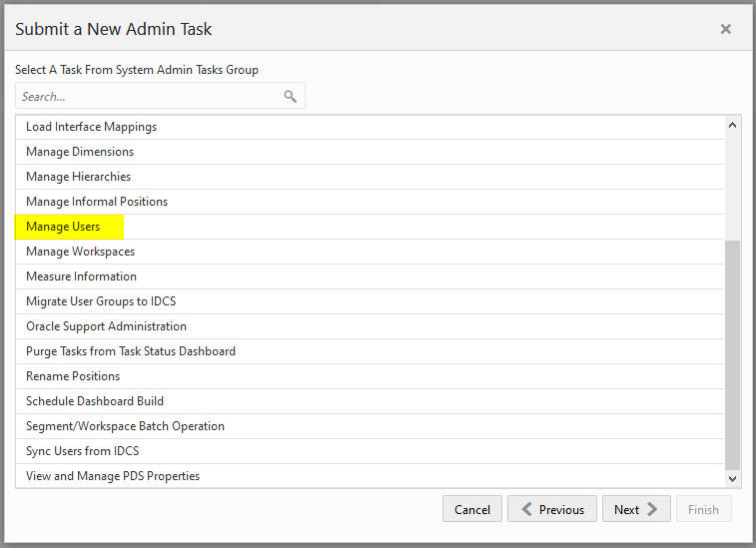Cancel the admin task dialog
This screenshot has width=756, height=548.
[472, 509]
